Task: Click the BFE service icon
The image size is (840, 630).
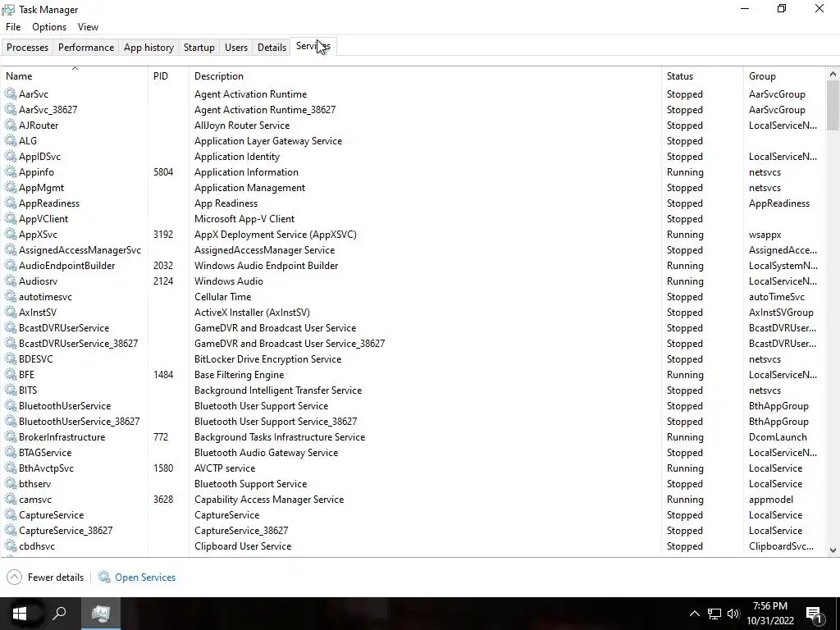Action: coord(10,374)
